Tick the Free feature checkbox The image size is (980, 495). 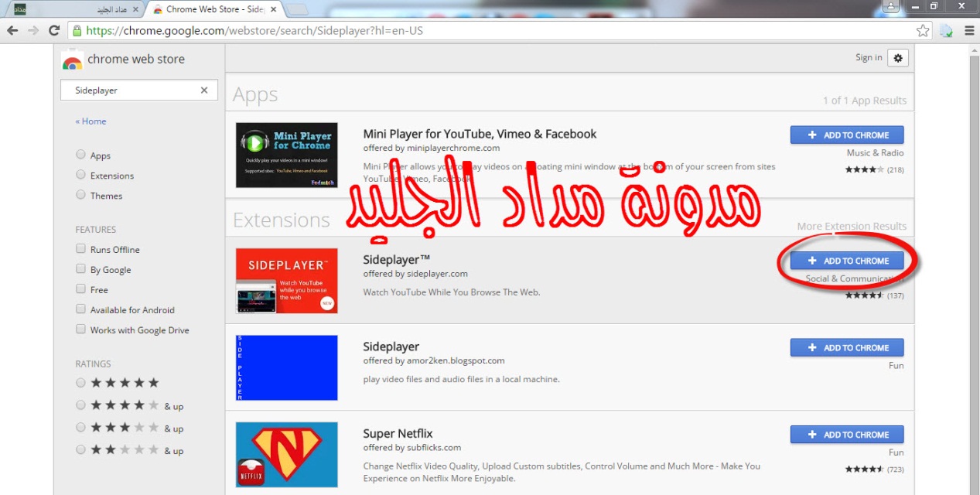[80, 289]
